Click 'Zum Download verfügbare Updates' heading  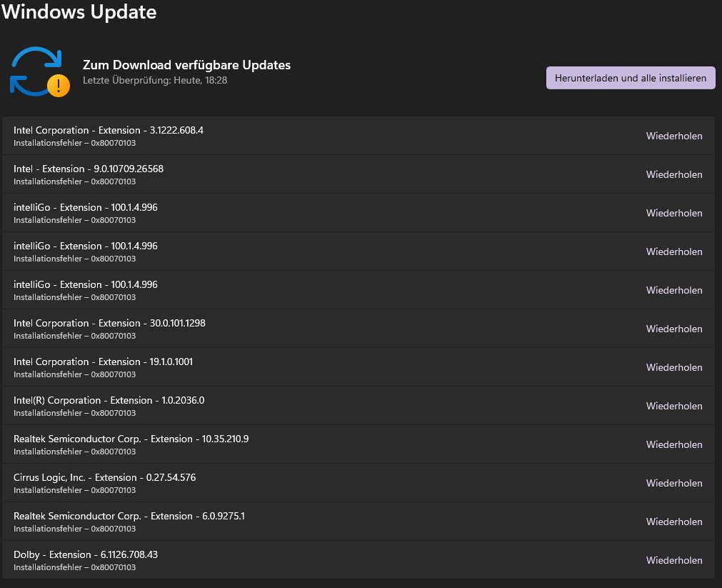coord(186,65)
